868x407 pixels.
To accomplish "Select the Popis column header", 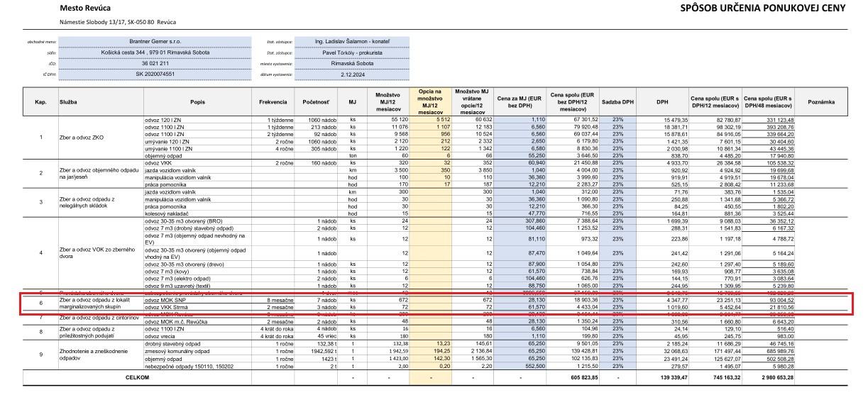I will tap(197, 102).
